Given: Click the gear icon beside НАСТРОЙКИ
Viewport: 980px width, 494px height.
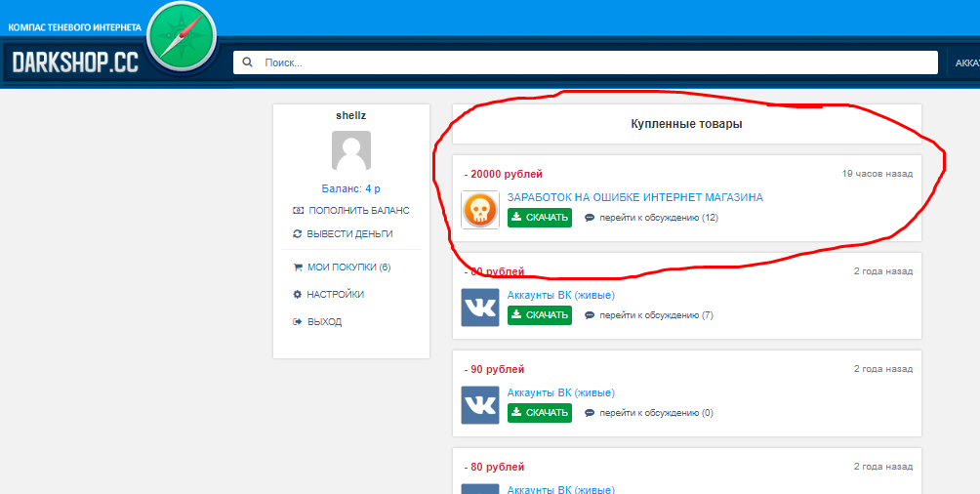Looking at the screenshot, I should 298,294.
